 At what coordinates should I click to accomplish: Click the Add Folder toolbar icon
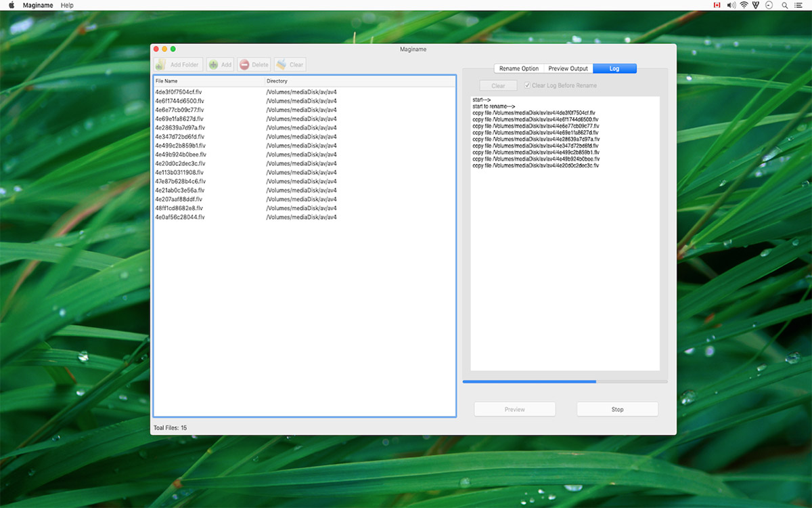coord(160,65)
